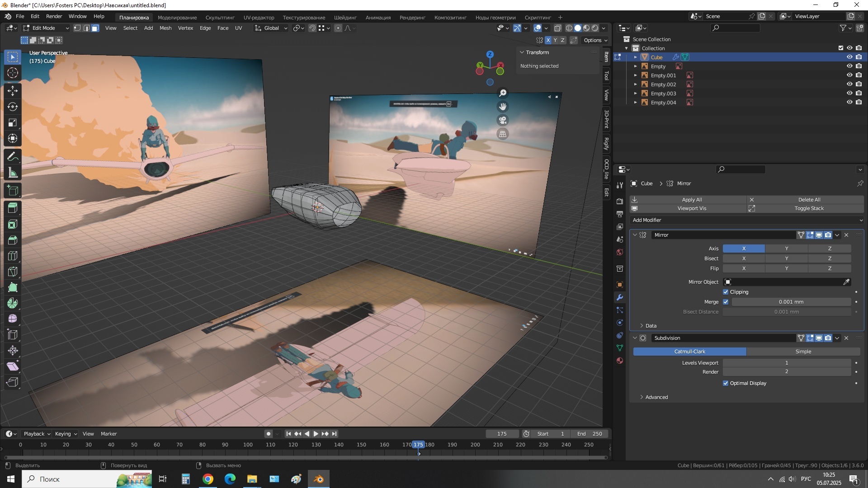The image size is (868, 488).
Task: Choose the Measure tool
Action: 13,173
